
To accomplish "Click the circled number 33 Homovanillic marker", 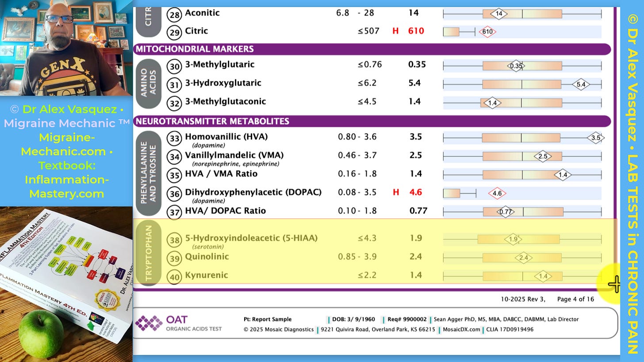I will pos(174,138).
